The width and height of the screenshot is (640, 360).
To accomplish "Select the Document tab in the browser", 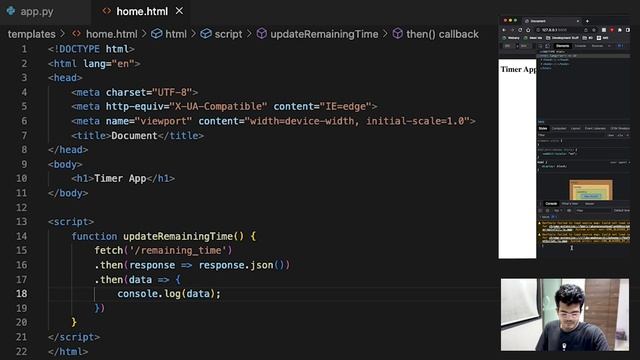I will click(552, 21).
